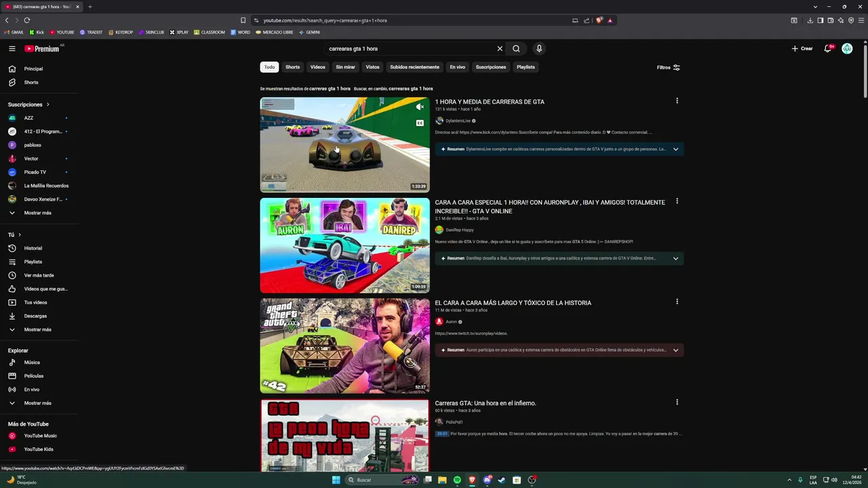Image resolution: width=868 pixels, height=488 pixels.
Task: Unmute the first video preview
Action: [x=420, y=106]
